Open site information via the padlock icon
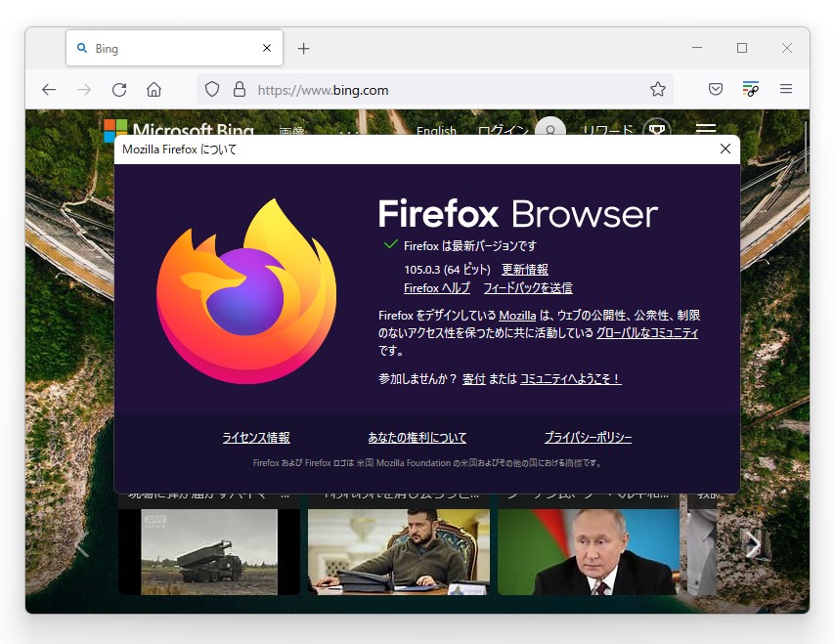 240,89
